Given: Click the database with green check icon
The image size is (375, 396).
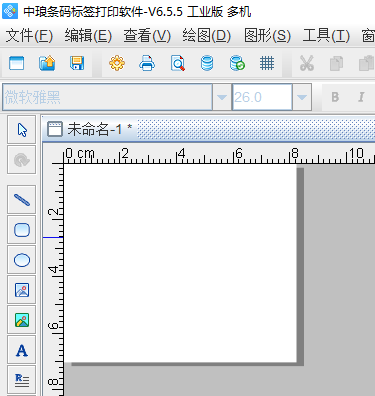Looking at the screenshot, I should [x=237, y=63].
